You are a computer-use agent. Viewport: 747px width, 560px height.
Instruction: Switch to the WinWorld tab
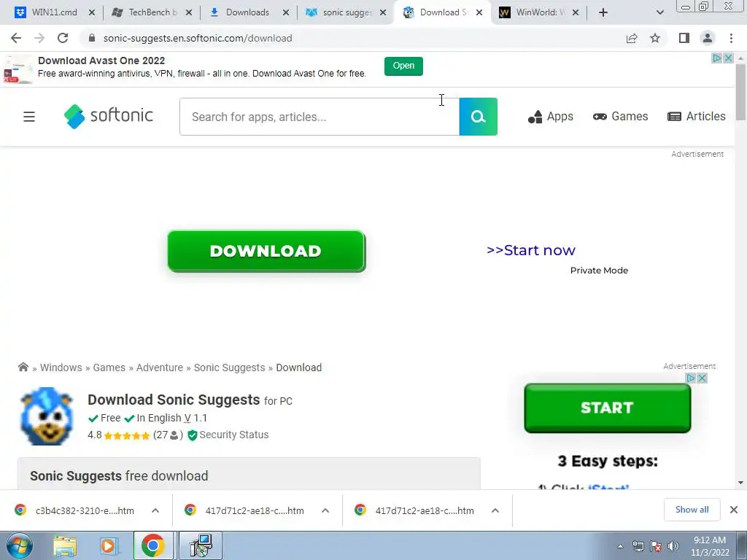(x=541, y=12)
